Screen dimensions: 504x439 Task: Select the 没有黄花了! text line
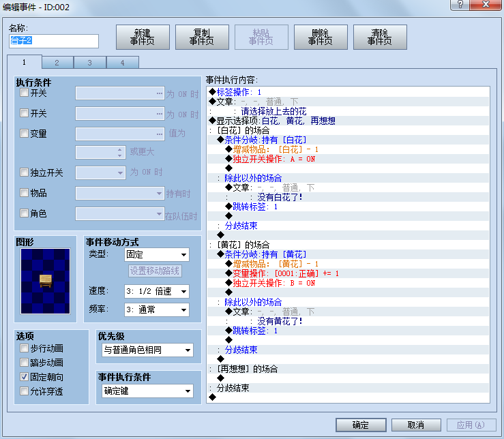click(348, 321)
